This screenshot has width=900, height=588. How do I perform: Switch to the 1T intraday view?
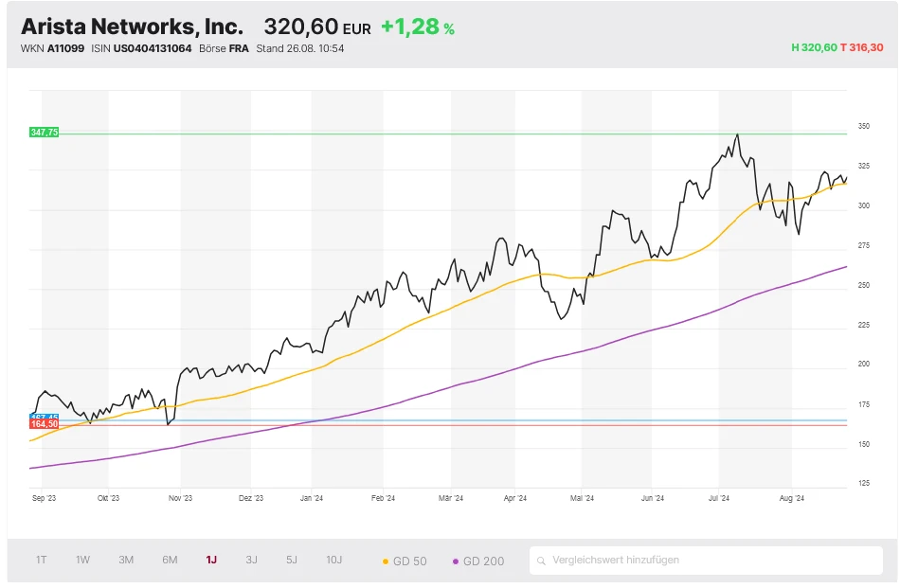click(40, 560)
